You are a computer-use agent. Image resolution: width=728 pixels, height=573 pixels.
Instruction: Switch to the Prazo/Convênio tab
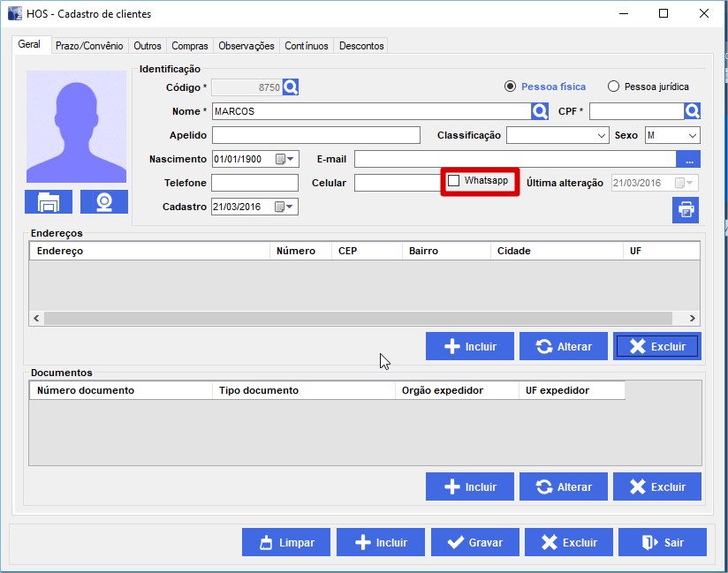point(89,46)
